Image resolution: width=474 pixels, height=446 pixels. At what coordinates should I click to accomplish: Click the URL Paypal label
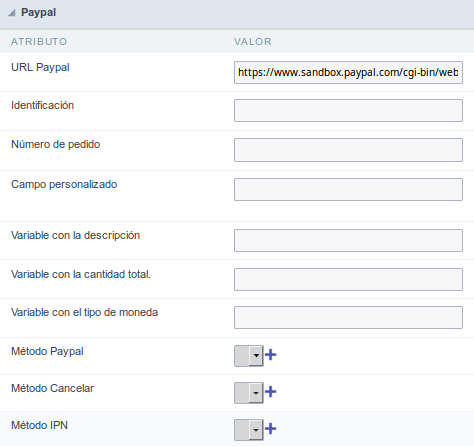[40, 67]
